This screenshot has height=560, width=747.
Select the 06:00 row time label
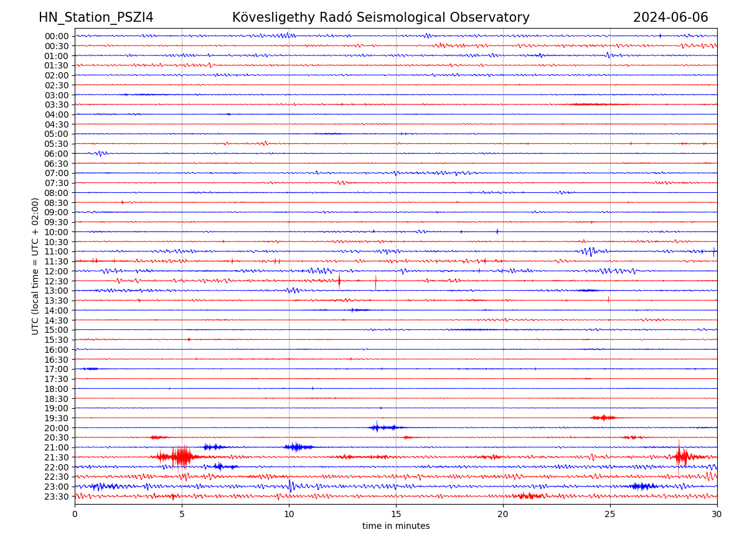tap(57, 154)
